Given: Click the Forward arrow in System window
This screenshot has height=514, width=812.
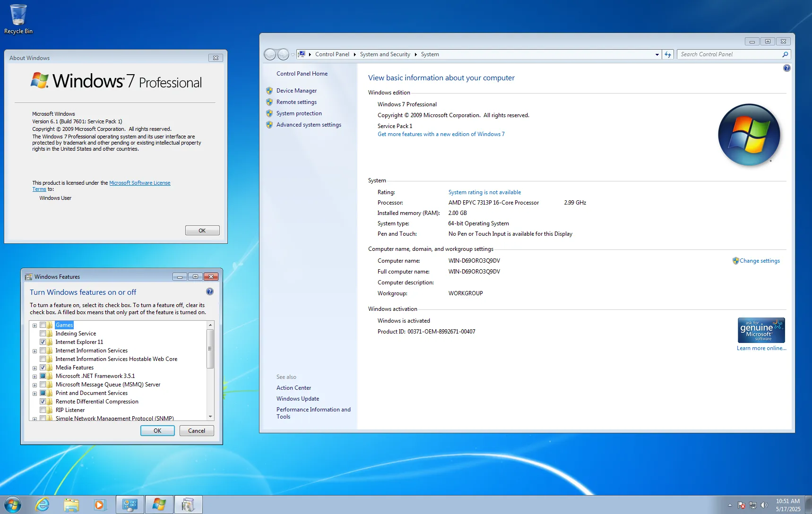Looking at the screenshot, I should coord(283,54).
